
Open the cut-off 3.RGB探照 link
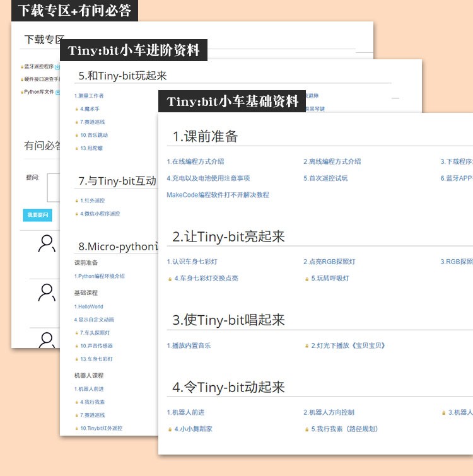point(457,262)
